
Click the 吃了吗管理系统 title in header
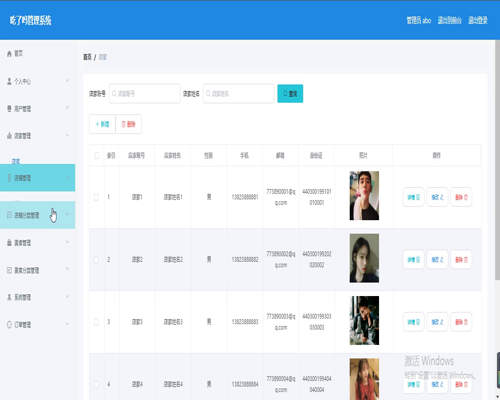(30, 20)
